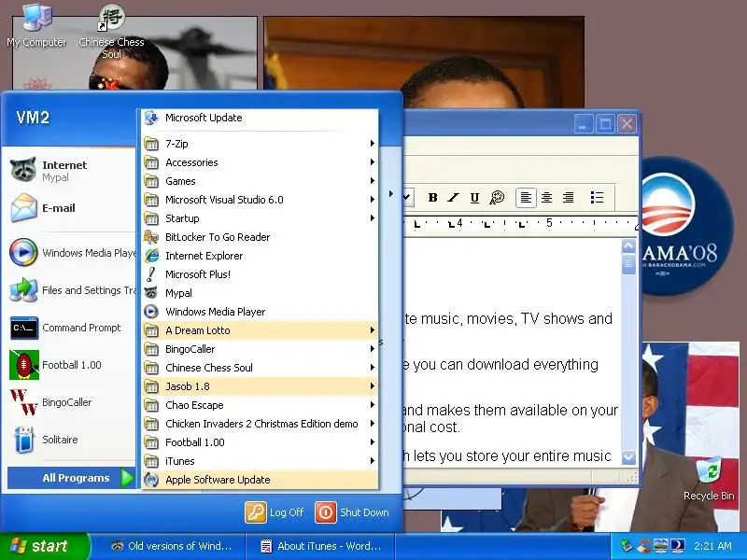Launch BitLocker To Go Reader
The image size is (747, 560).
pyautogui.click(x=261, y=237)
